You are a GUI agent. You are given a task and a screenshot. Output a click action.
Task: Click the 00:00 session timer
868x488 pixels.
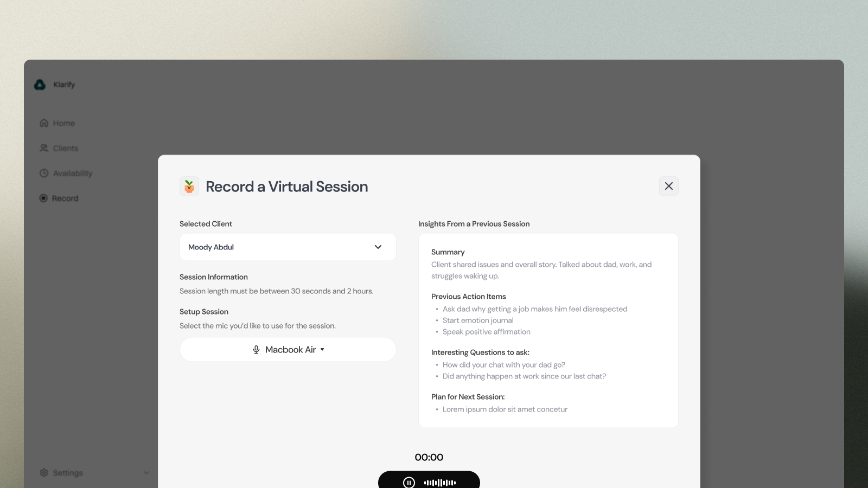(429, 457)
